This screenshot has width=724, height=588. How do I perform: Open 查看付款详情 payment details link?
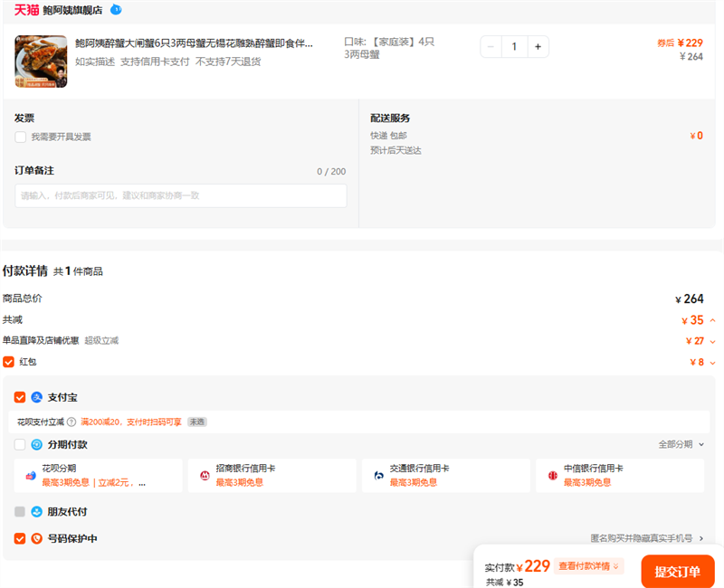[x=589, y=566]
